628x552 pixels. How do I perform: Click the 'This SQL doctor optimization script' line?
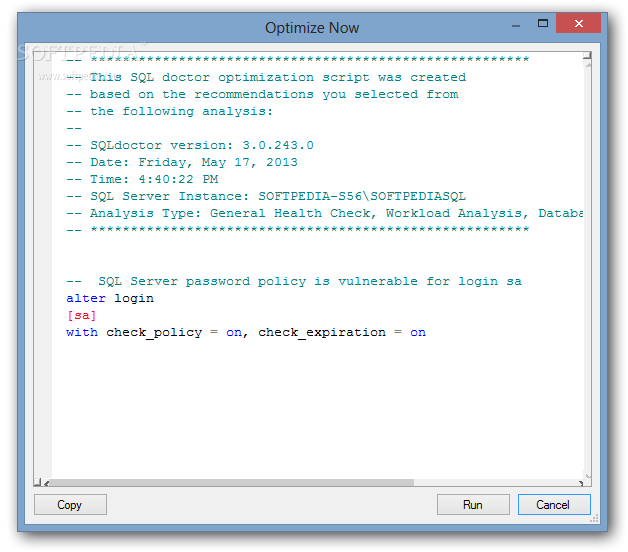coord(266,77)
